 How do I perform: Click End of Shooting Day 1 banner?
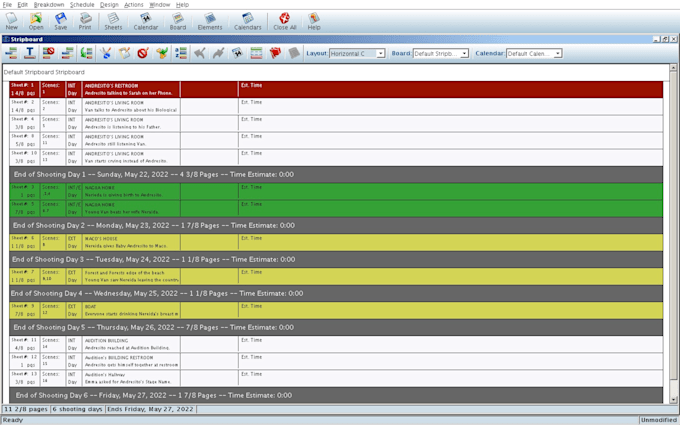point(336,174)
